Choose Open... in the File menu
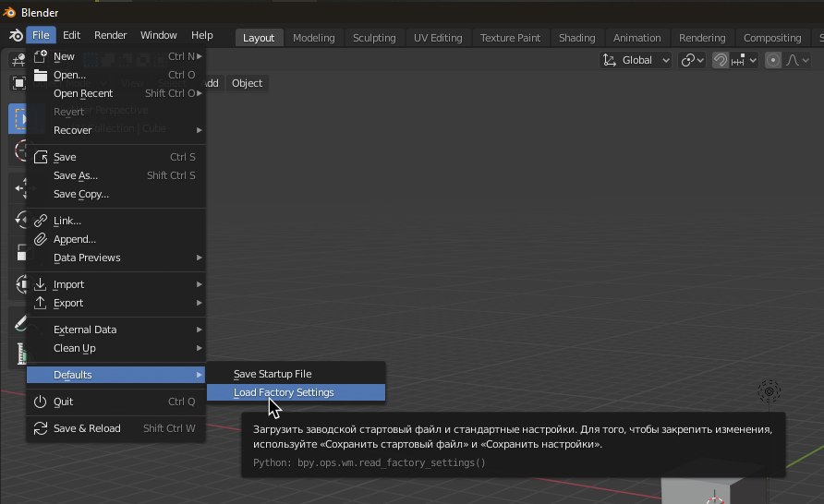 click(115, 75)
